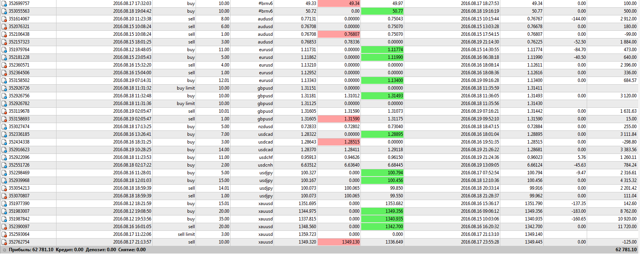Select the green-highlighted 1349.356 cell
644x257 pixels.
click(x=383, y=211)
